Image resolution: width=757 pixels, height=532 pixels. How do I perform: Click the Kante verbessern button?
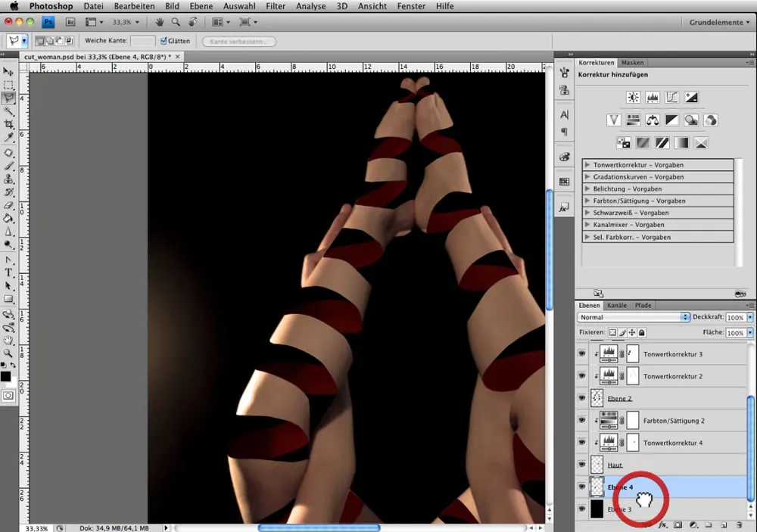coord(239,41)
